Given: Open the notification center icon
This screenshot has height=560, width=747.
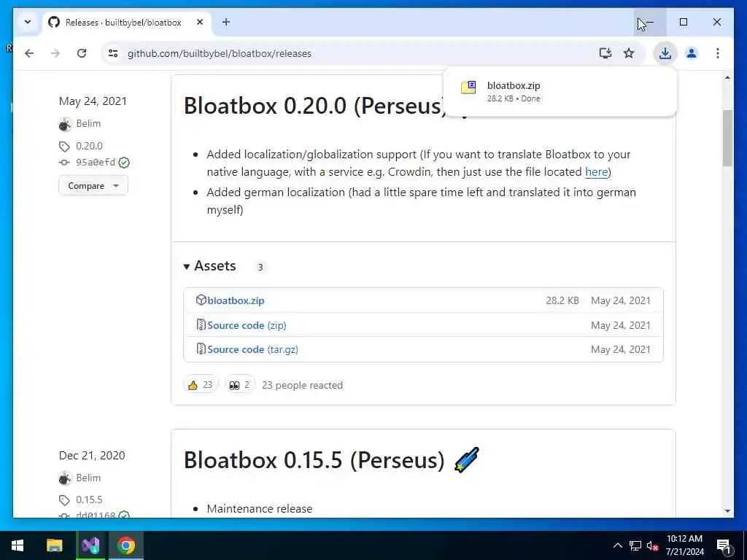Looking at the screenshot, I should tap(723, 546).
